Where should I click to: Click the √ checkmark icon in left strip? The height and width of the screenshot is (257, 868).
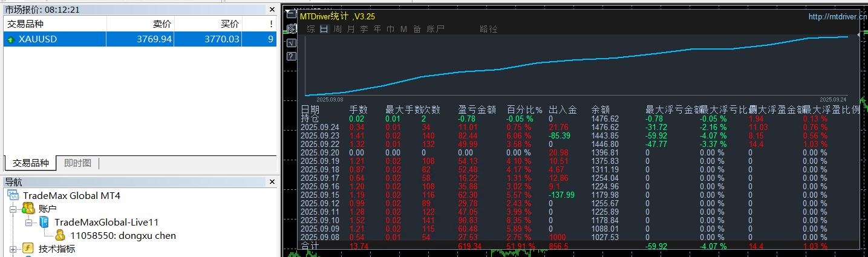click(291, 43)
